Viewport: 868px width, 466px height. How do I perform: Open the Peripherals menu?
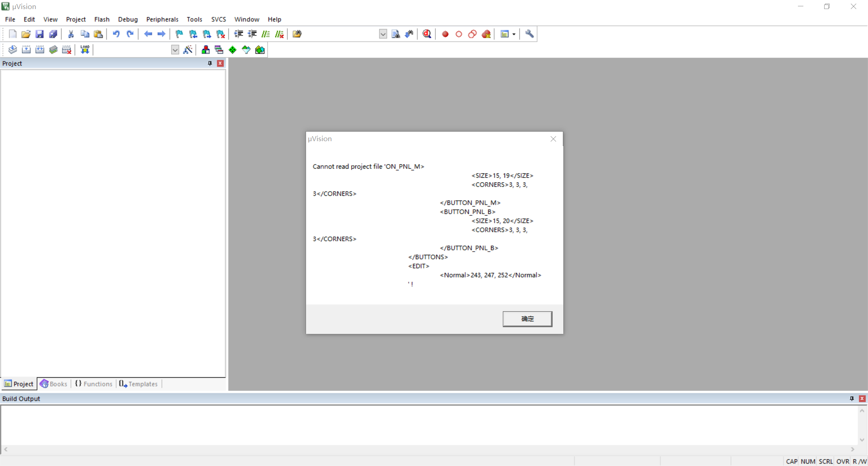pyautogui.click(x=162, y=19)
